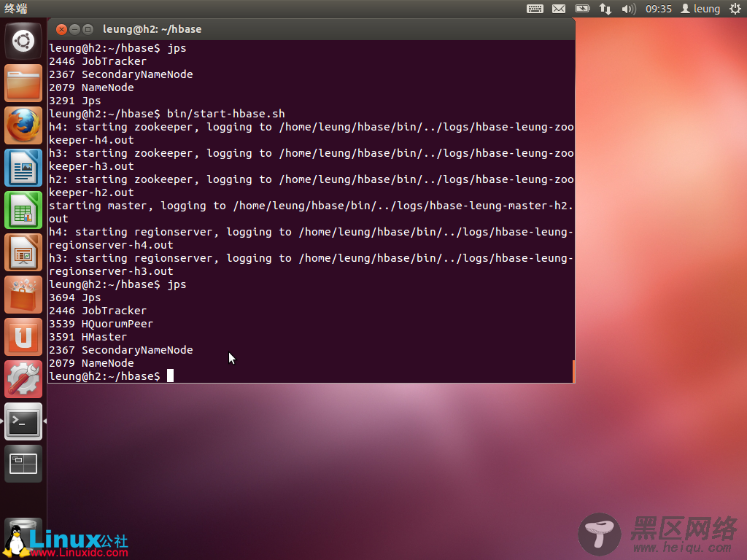Open the sound volume indicator
Screen dimensions: 747x560
(628, 9)
